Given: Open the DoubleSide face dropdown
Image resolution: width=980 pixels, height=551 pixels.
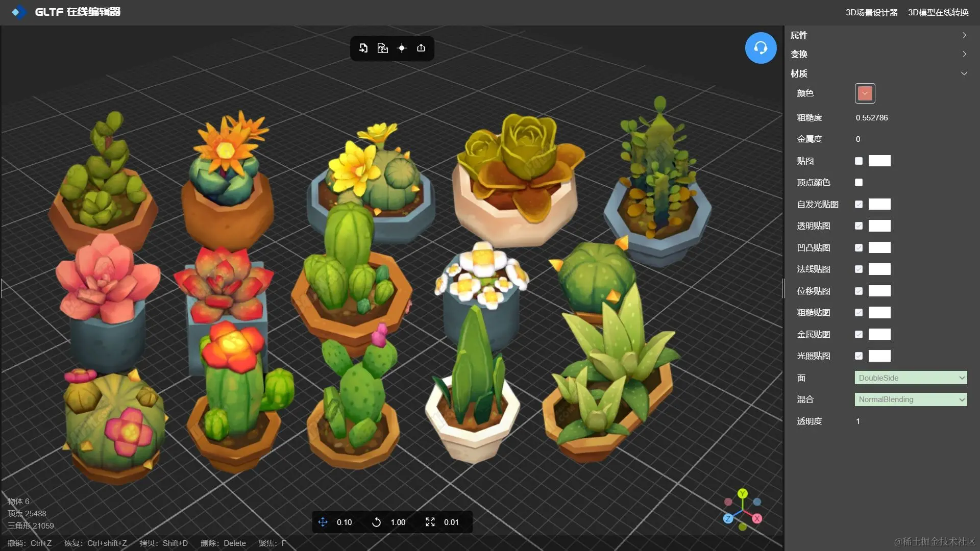Looking at the screenshot, I should (911, 378).
